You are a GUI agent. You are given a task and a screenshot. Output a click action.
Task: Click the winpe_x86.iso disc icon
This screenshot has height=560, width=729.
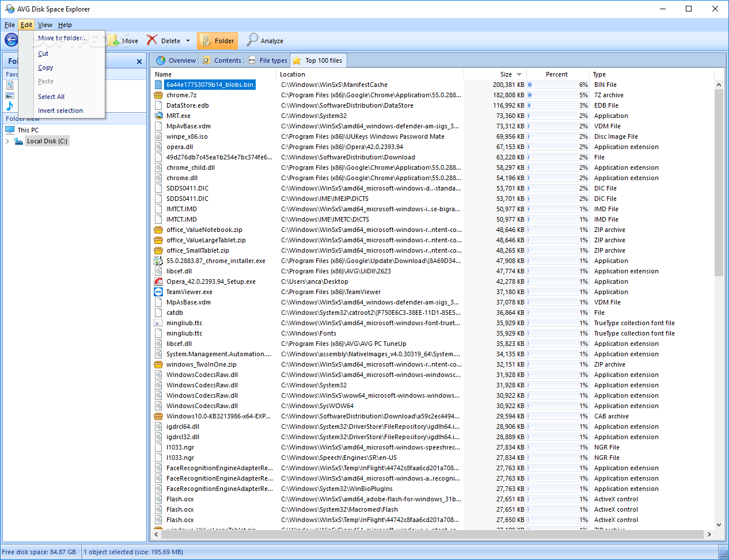point(158,136)
